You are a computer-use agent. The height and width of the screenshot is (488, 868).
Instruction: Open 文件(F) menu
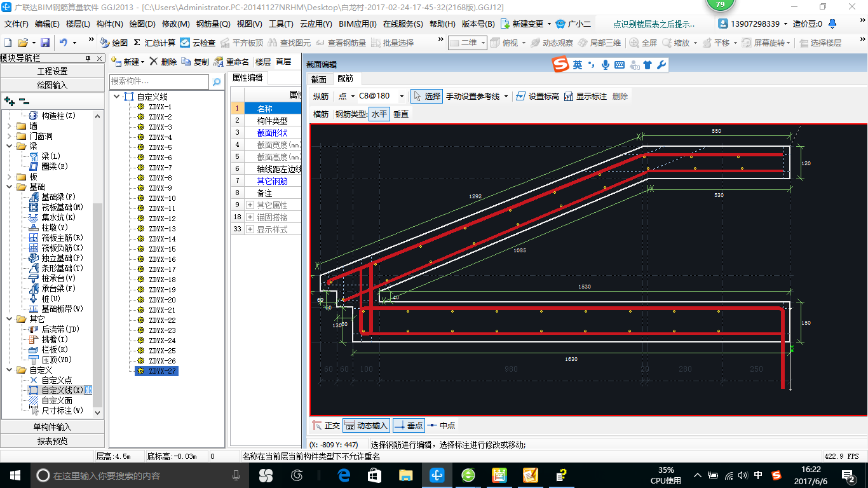[x=17, y=24]
